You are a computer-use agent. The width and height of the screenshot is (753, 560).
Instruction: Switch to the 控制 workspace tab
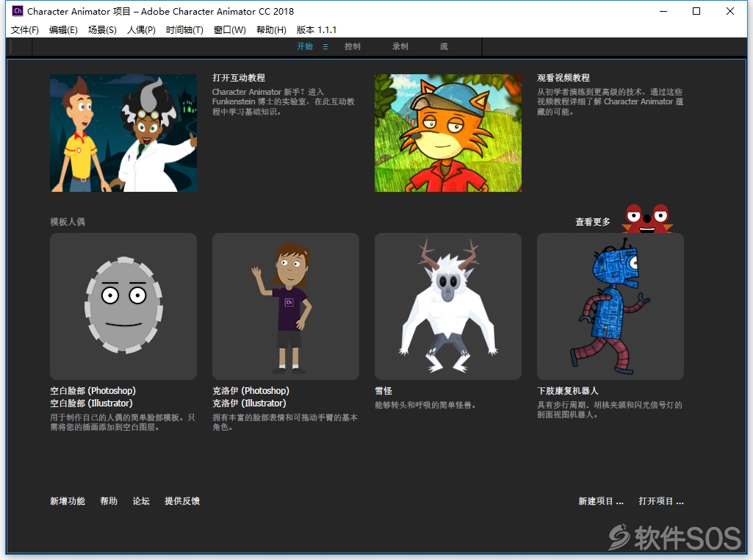pyautogui.click(x=352, y=46)
